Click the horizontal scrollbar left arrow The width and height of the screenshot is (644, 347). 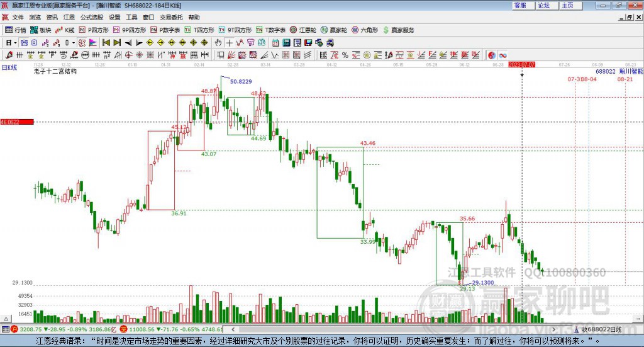click(233, 329)
